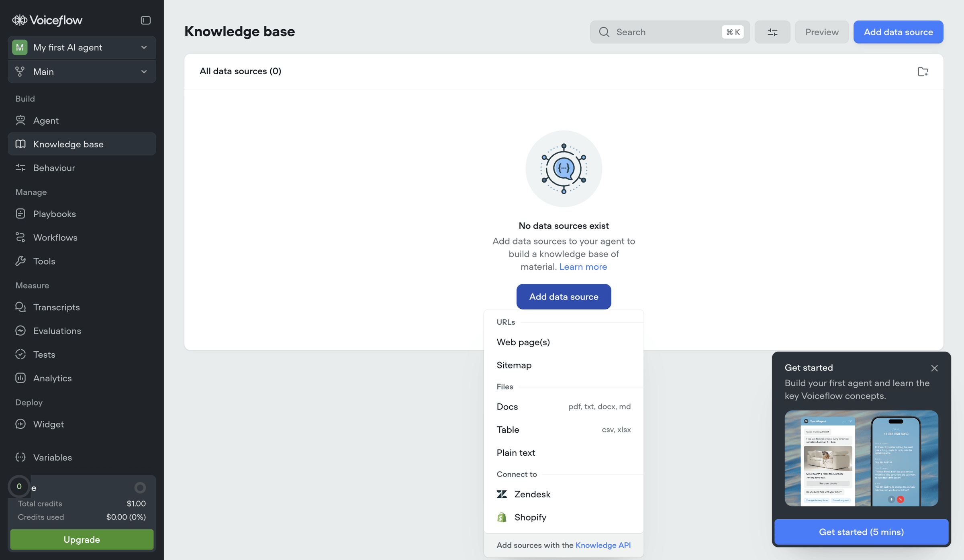
Task: Open Agent in the sidebar
Action: click(x=82, y=120)
